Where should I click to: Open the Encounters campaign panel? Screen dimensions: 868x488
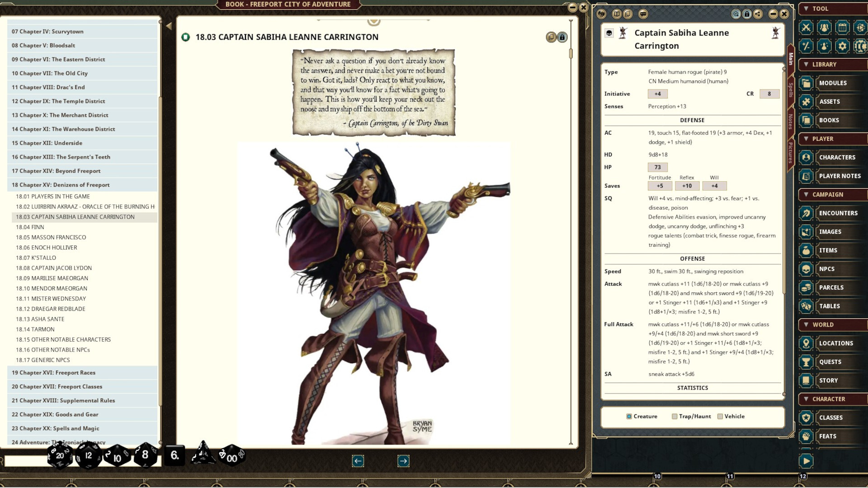[839, 213]
